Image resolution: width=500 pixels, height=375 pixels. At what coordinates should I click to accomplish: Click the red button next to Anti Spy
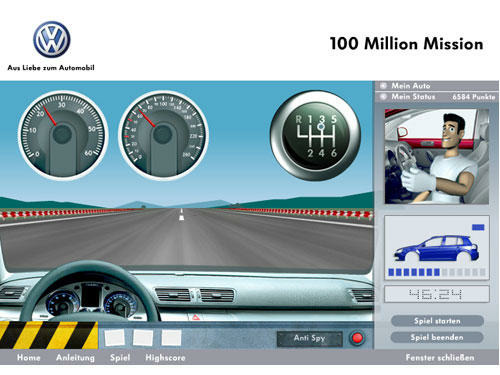357,338
